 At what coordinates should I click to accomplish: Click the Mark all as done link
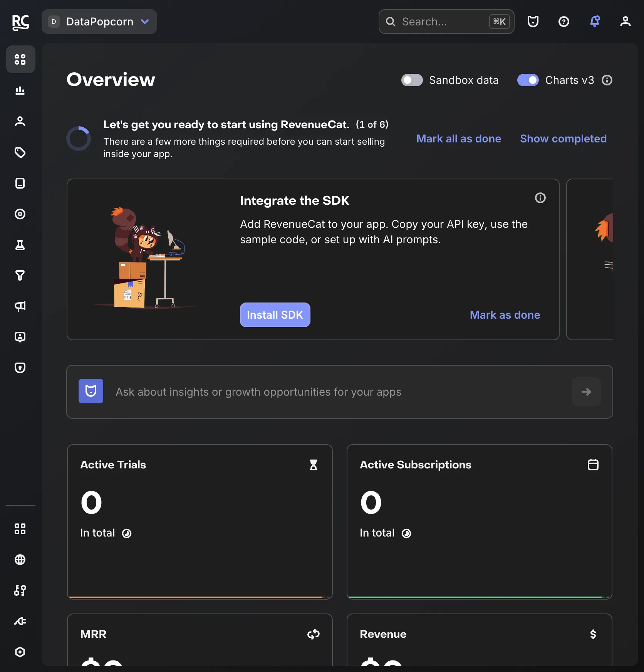(459, 139)
